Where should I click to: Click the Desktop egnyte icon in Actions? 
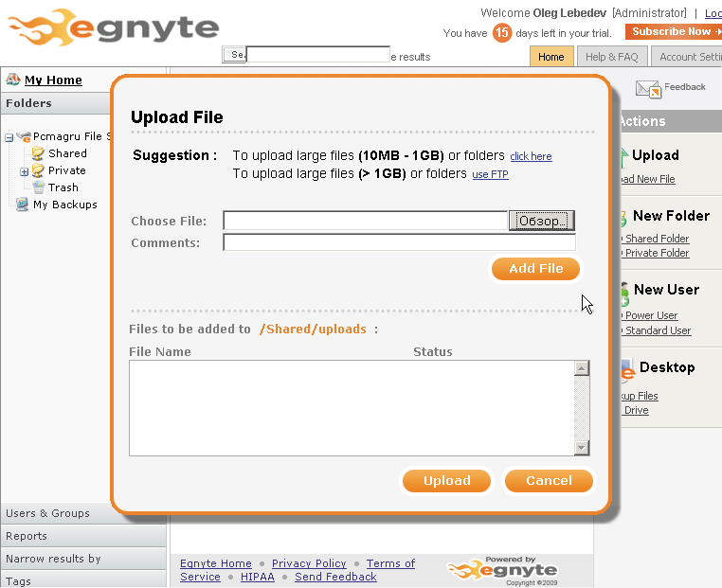pos(627,371)
